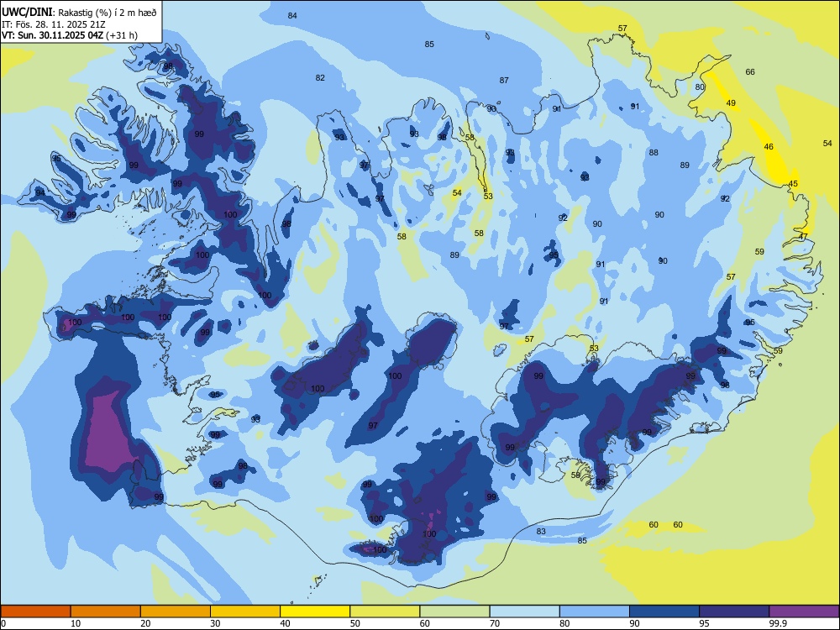Viewport: 840px width, 630px height.
Task: Click the 80–90 medium blue legend swatch
Action: point(595,612)
